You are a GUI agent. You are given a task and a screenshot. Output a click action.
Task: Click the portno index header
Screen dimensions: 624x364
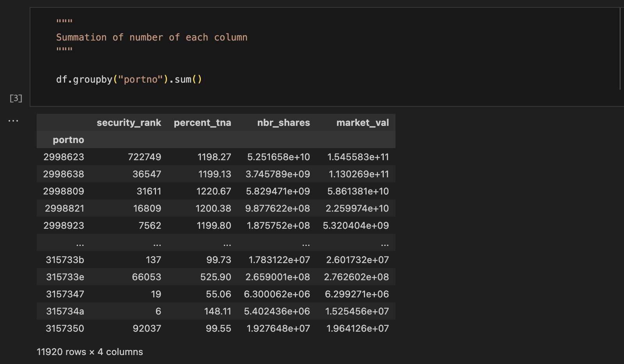click(x=69, y=140)
